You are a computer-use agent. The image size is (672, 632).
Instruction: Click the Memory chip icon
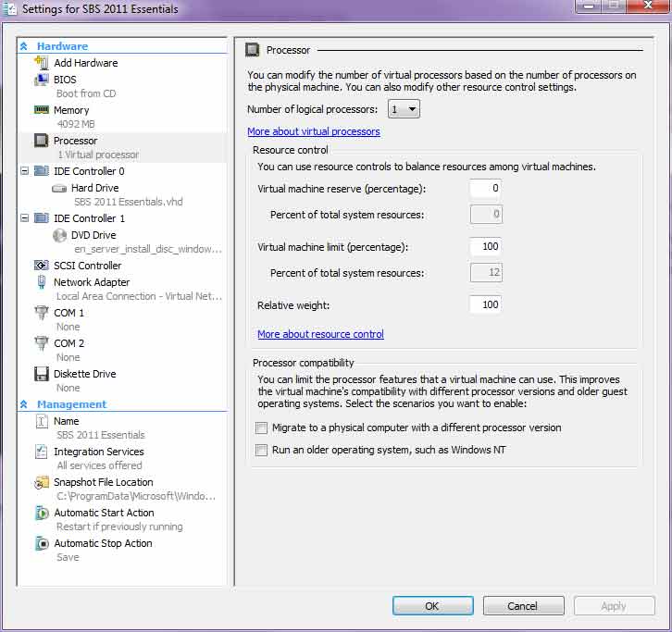coord(42,110)
